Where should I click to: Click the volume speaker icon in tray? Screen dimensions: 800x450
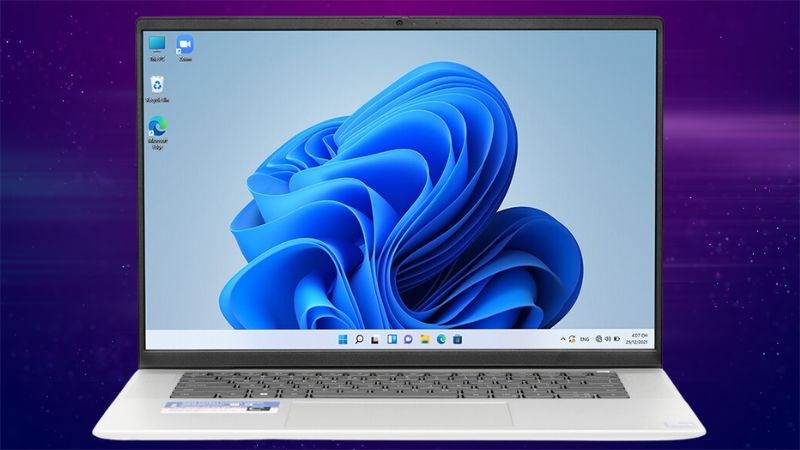608,339
